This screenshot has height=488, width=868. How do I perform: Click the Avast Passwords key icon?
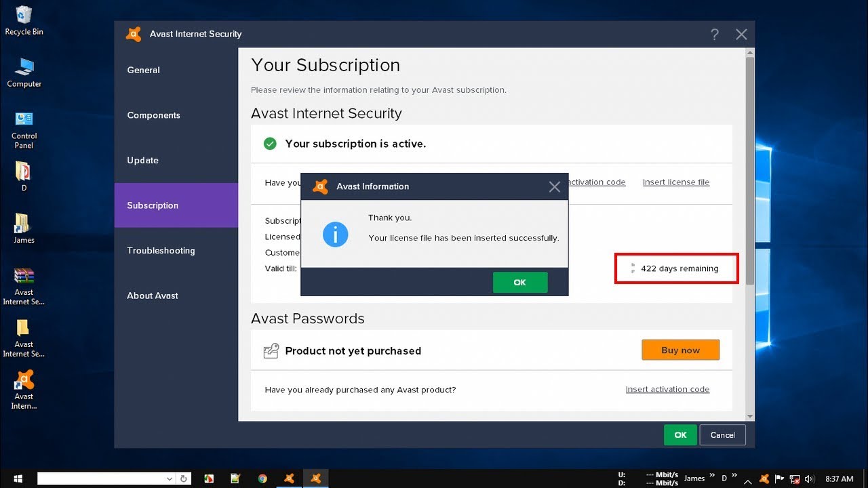click(271, 350)
